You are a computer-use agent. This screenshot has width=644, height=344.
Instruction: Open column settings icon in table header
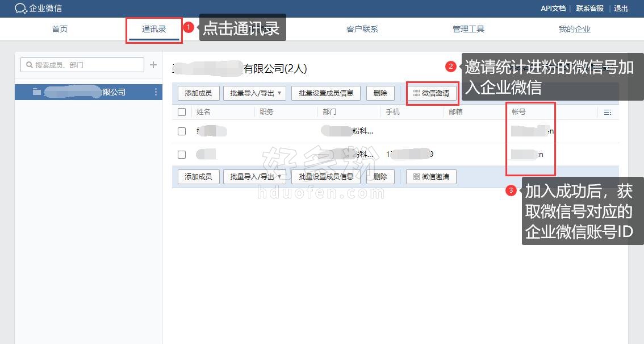pos(608,112)
